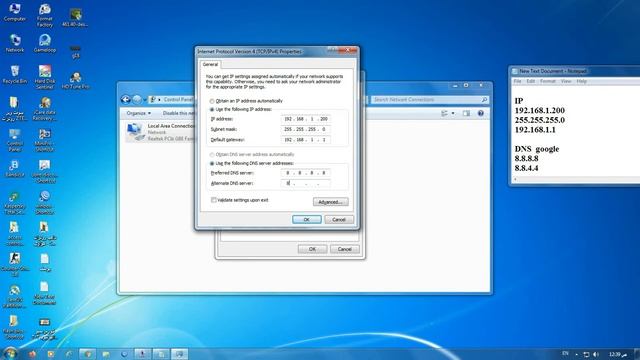Launch iCare Data Recovery shortcut
Viewport: 640px width, 360px height.
(44, 109)
